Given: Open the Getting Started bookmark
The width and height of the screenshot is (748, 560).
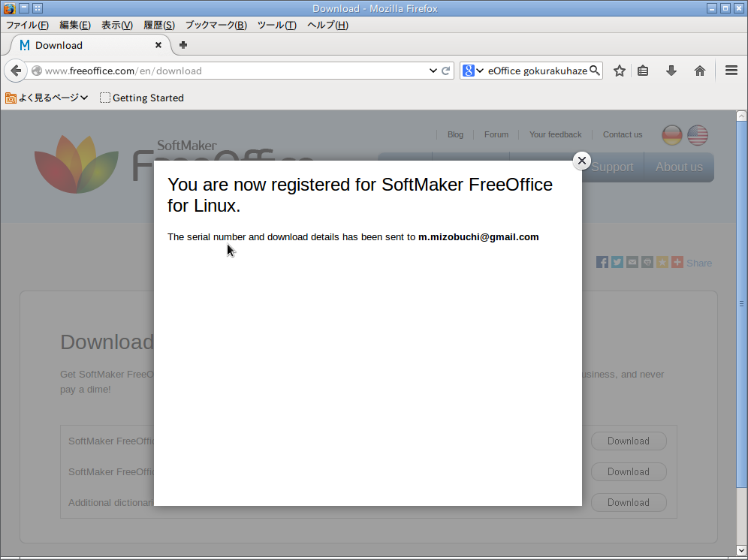Looking at the screenshot, I should (x=142, y=98).
